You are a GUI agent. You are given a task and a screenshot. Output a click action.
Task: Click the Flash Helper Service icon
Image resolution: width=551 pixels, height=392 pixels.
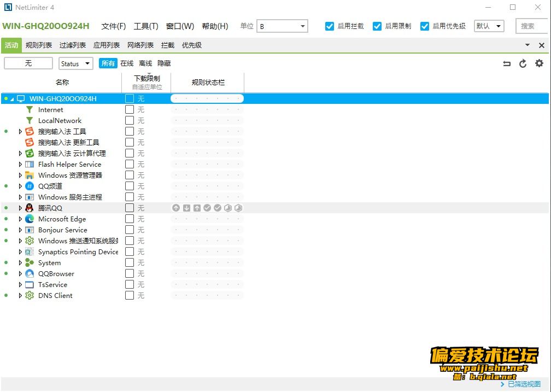[x=30, y=164]
